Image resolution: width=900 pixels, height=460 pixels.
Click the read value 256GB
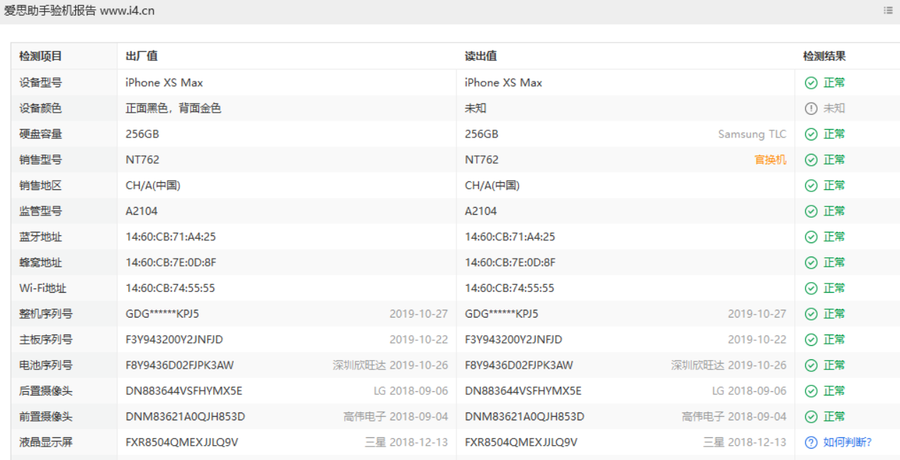[x=482, y=134]
